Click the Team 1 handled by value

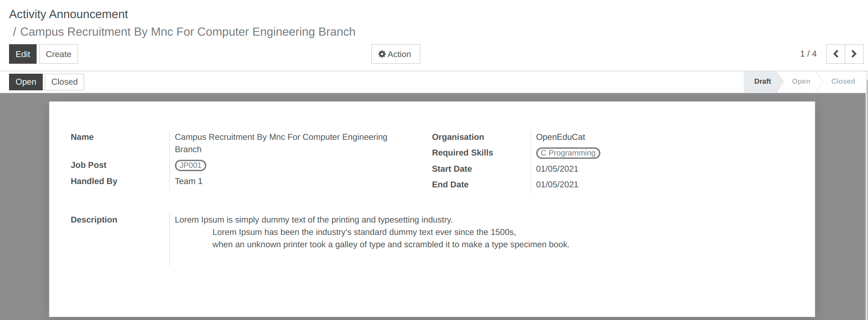tap(189, 181)
